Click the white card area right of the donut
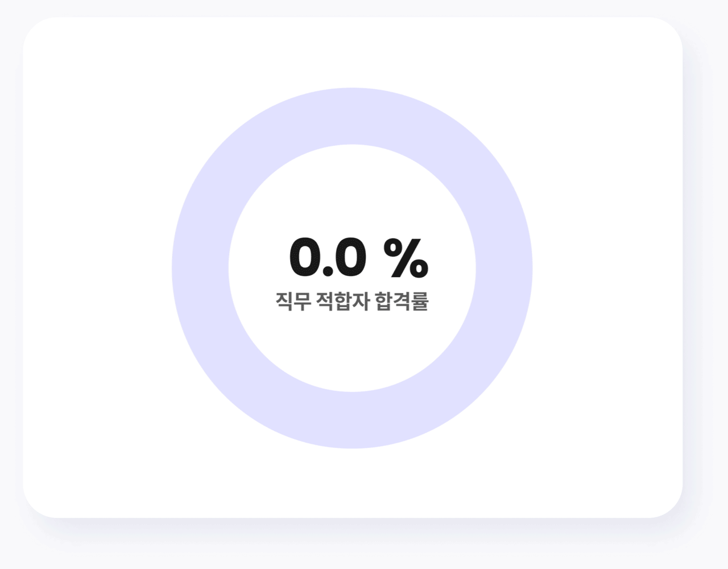 coord(607,267)
